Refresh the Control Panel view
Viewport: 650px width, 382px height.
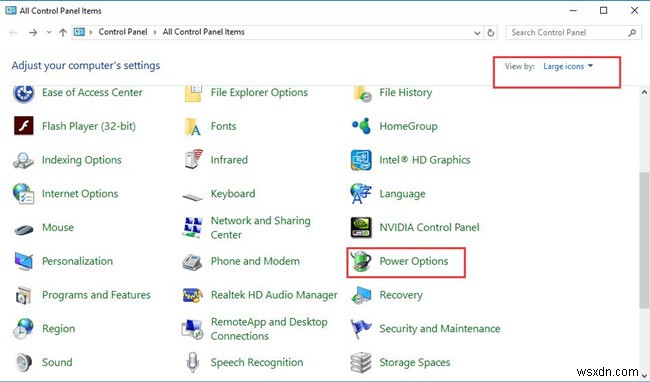(x=491, y=33)
